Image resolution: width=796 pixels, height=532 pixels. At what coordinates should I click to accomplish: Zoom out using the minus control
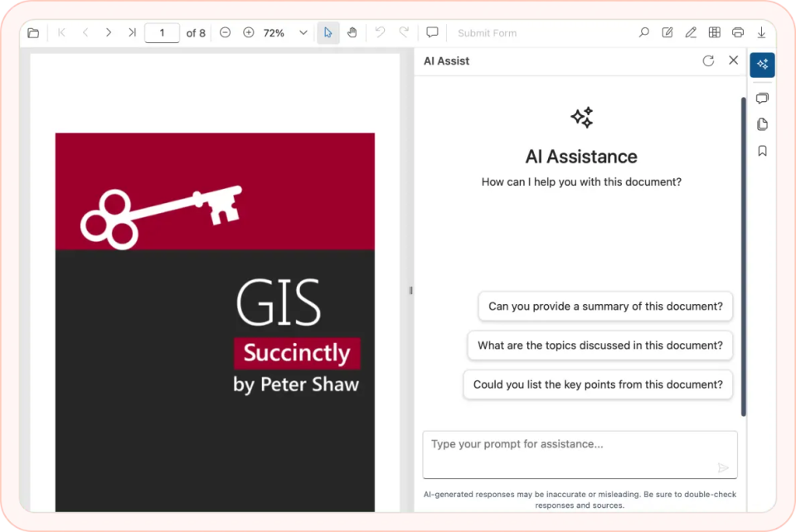[225, 32]
